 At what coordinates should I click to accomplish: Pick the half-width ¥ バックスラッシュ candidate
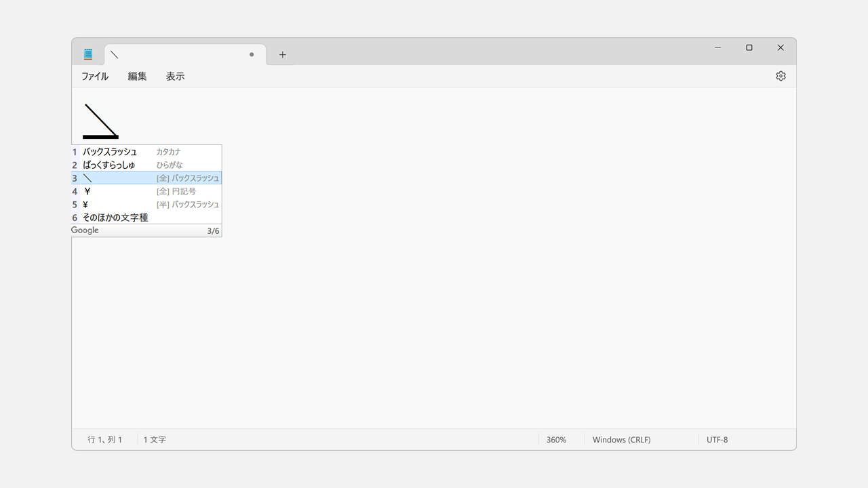point(146,204)
